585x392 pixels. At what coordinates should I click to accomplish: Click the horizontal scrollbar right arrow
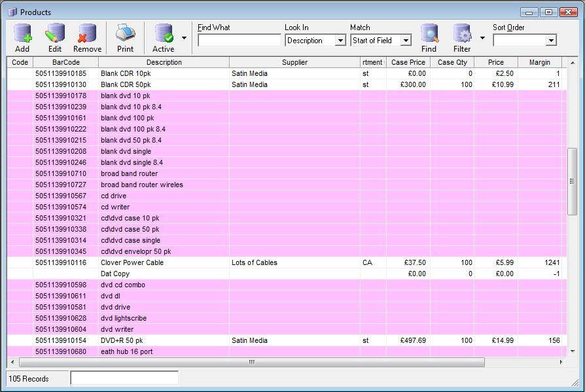click(561, 362)
